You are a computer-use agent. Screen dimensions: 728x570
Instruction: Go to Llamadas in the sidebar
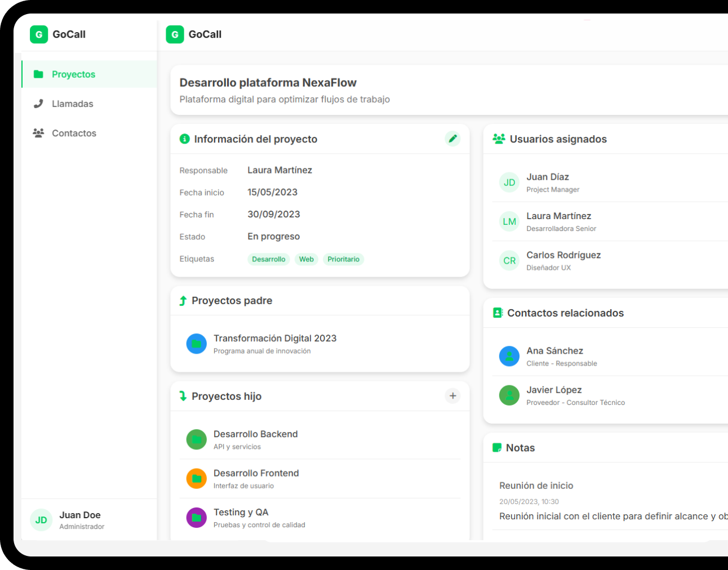point(72,104)
